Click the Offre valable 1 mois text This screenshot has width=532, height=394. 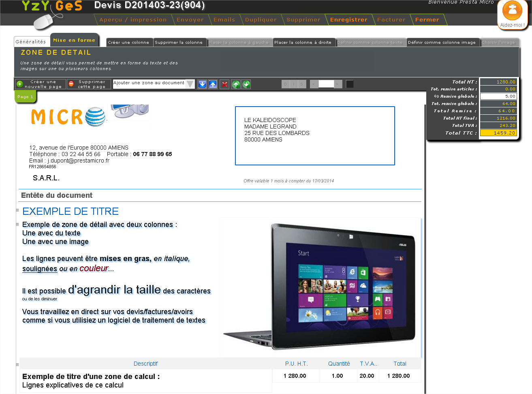[289, 181]
